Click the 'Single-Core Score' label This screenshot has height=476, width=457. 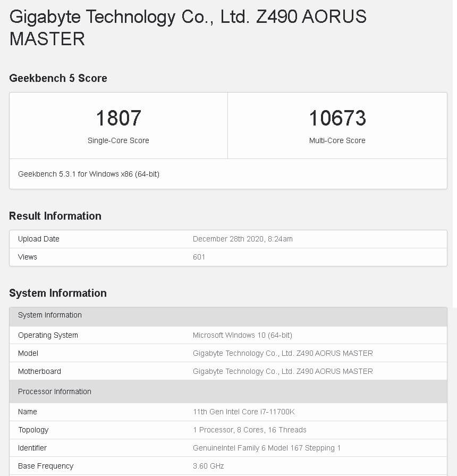119,140
